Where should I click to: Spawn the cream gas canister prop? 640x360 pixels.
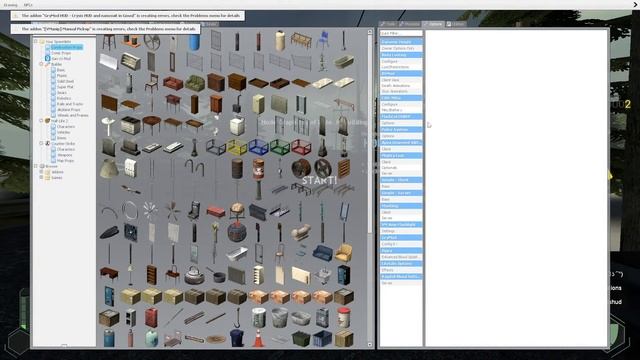pyautogui.click(x=280, y=40)
